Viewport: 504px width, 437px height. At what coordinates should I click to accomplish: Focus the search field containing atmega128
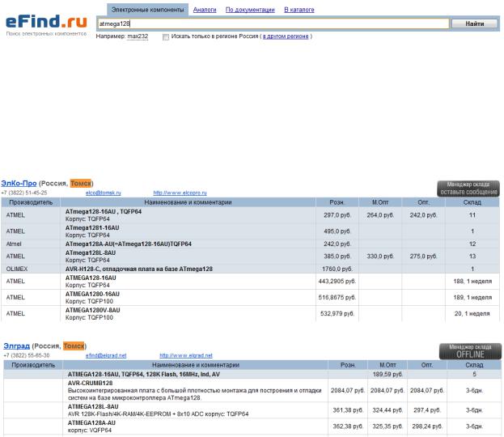[273, 23]
